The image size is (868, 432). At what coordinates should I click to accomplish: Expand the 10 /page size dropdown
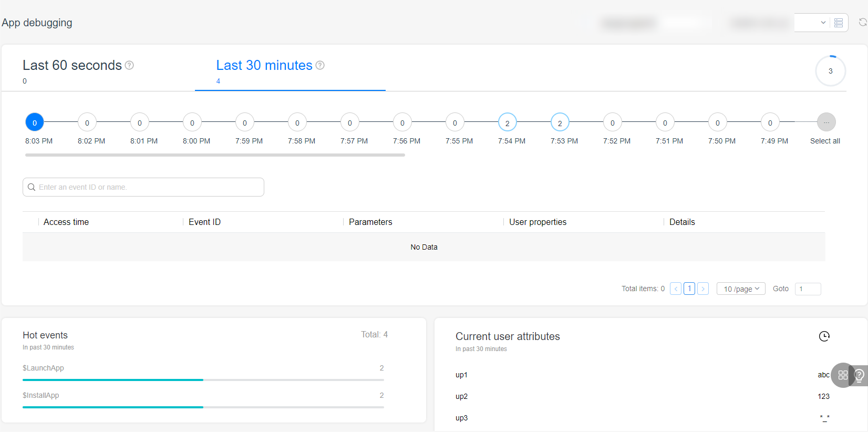click(x=741, y=289)
